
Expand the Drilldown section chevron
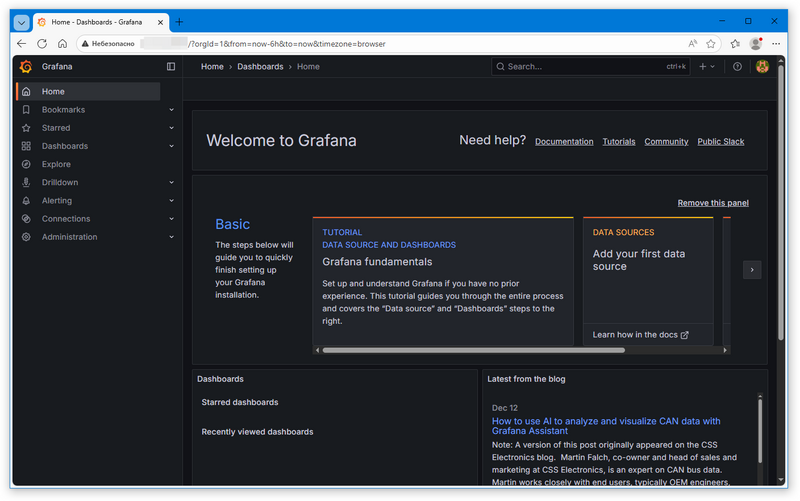pos(171,182)
